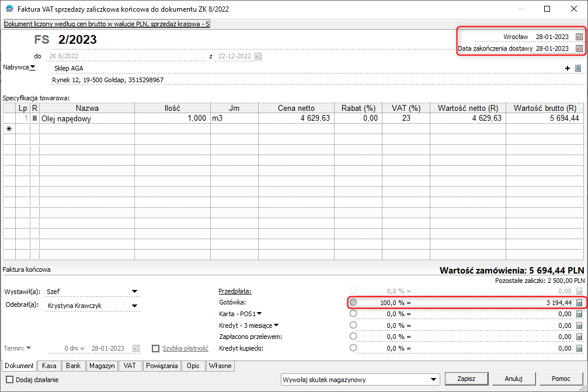Expand Kredyt - 3 miesiące dropdown arrow
This screenshot has width=588, height=392.
[276, 325]
